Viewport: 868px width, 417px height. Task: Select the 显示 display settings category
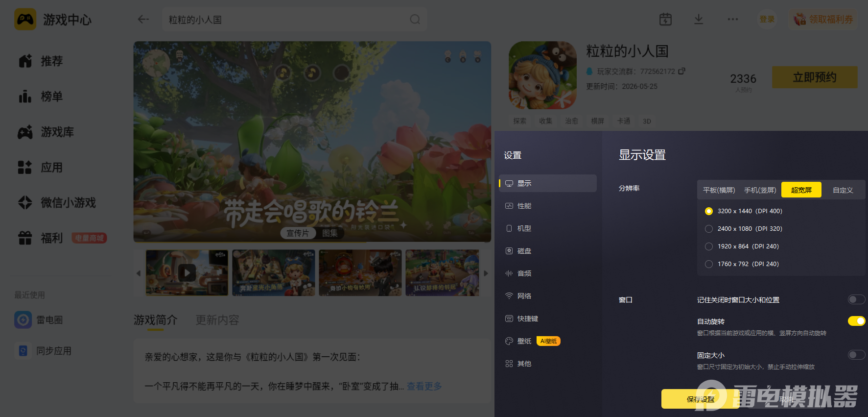(547, 183)
